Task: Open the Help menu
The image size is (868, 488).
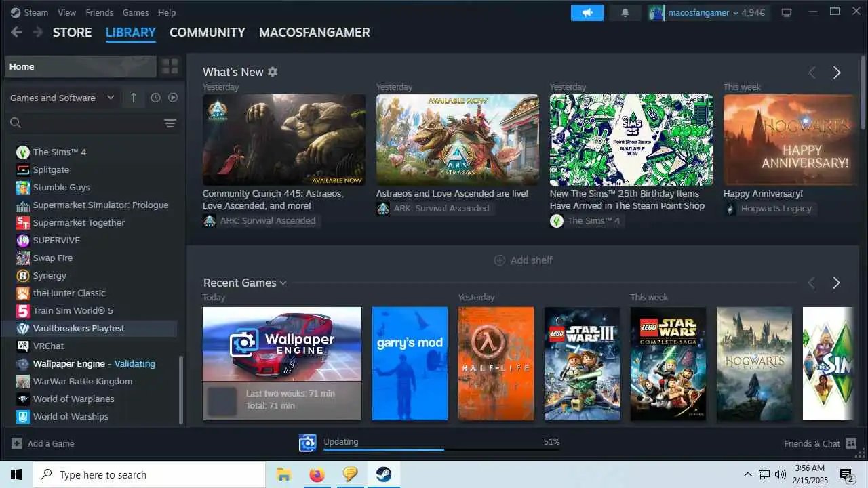Action: 167,12
